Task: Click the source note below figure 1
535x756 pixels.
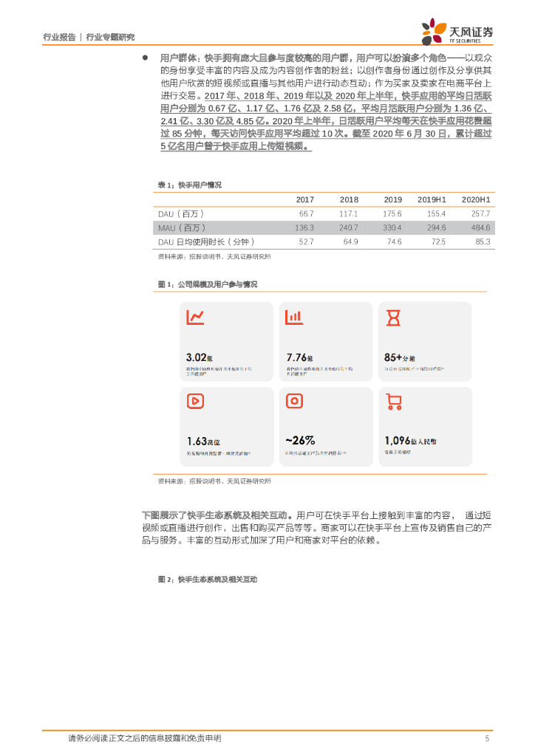Action: pos(215,481)
